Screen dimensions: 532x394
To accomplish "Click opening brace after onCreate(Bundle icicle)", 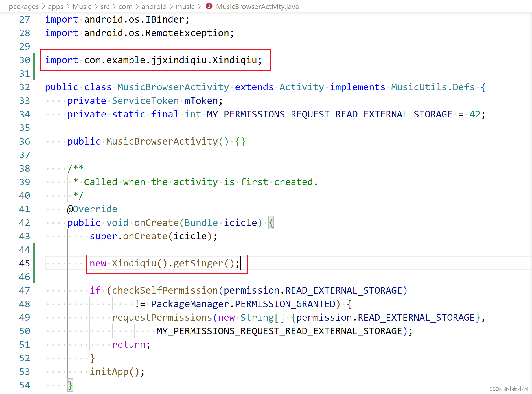I will pyautogui.click(x=271, y=223).
